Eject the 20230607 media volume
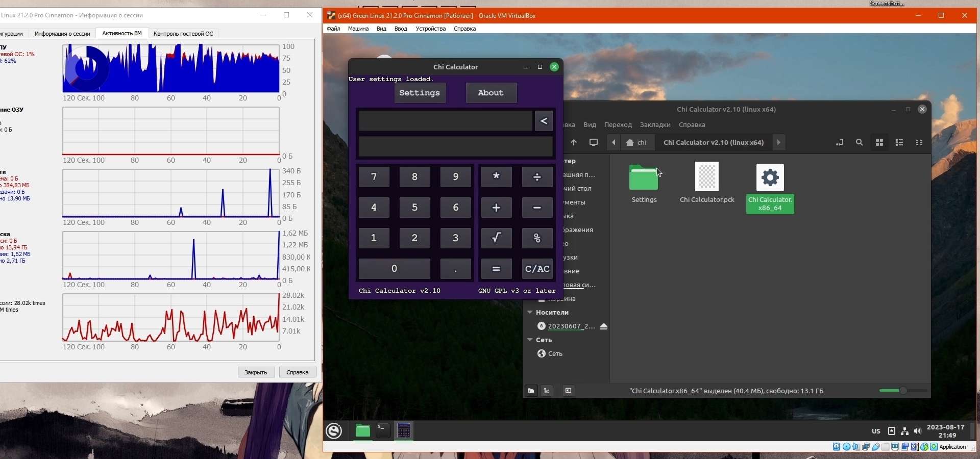 coord(604,326)
